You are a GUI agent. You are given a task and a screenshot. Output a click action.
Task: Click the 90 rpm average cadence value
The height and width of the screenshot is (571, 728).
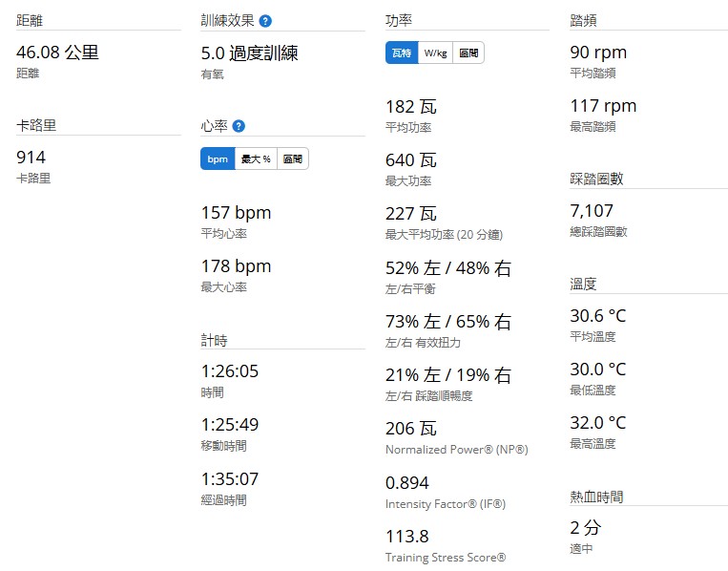click(x=598, y=53)
